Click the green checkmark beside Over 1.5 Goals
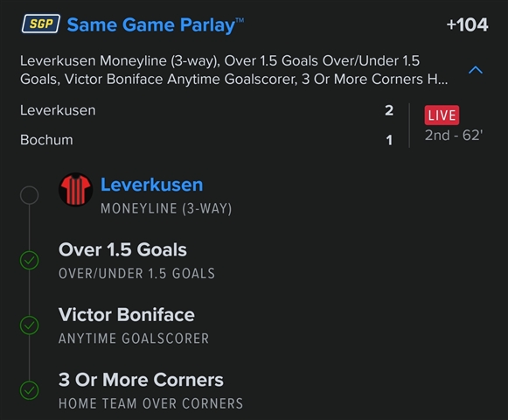The width and height of the screenshot is (508, 420). [29, 260]
